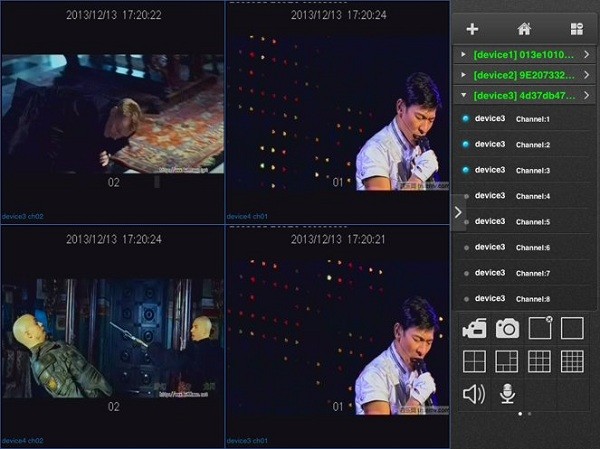Switch to single-window view layout
The width and height of the screenshot is (600, 449).
[x=572, y=328]
